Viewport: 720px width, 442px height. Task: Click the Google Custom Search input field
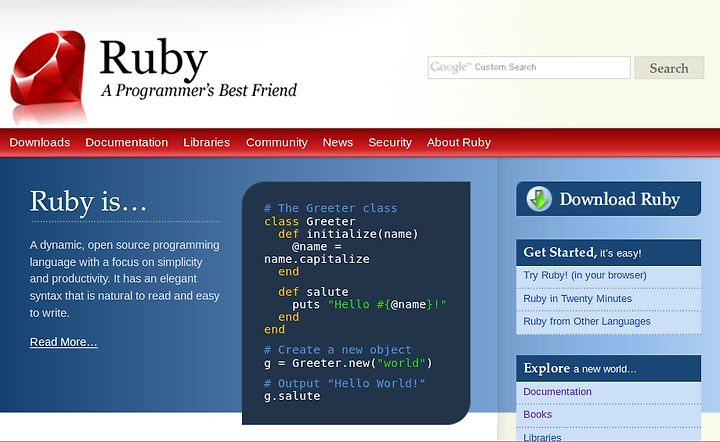pos(529,67)
